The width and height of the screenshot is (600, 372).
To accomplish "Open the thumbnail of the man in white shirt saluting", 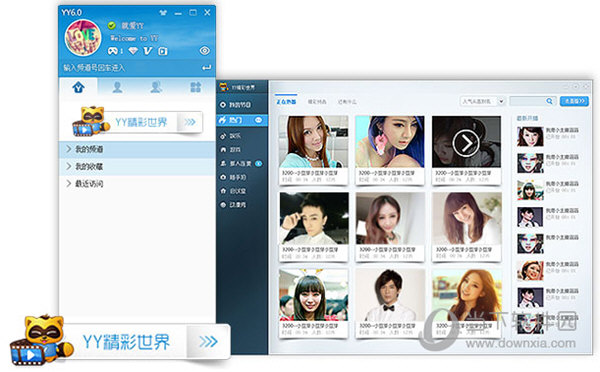I will (314, 218).
